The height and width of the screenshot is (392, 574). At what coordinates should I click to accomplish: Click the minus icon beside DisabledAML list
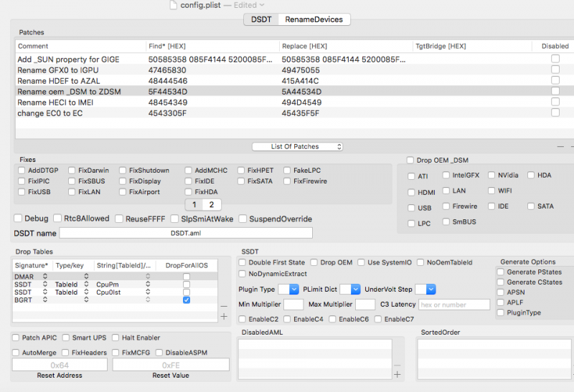(x=397, y=364)
